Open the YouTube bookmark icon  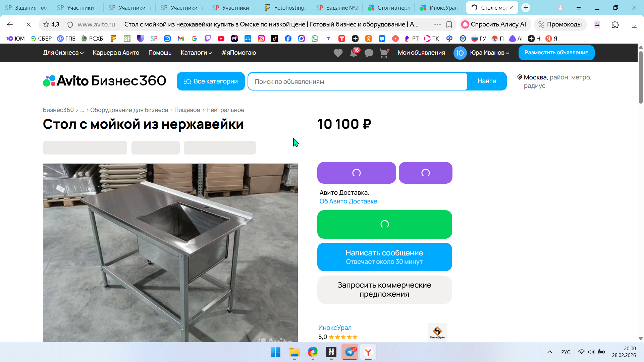tap(221, 39)
